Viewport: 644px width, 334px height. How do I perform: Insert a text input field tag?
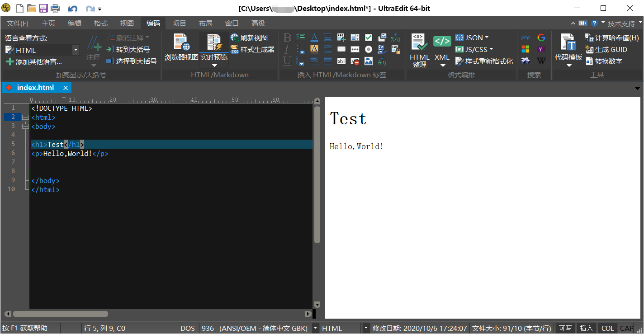click(341, 61)
